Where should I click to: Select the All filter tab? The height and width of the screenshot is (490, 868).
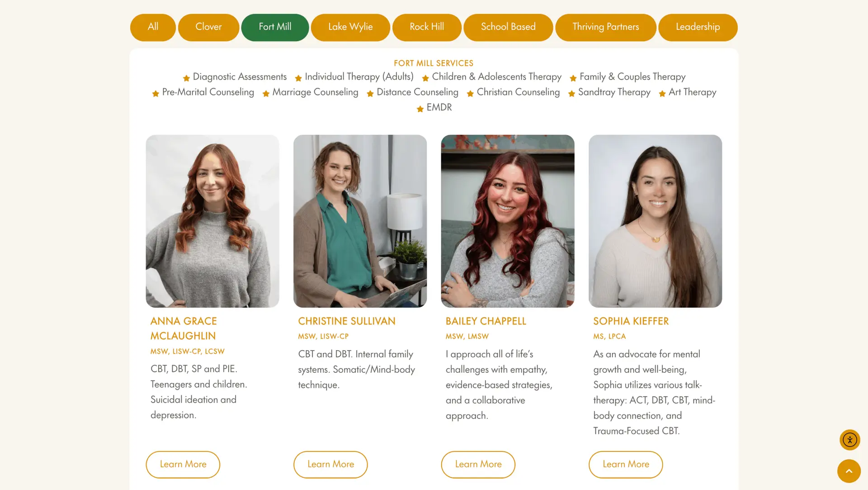[x=153, y=27]
